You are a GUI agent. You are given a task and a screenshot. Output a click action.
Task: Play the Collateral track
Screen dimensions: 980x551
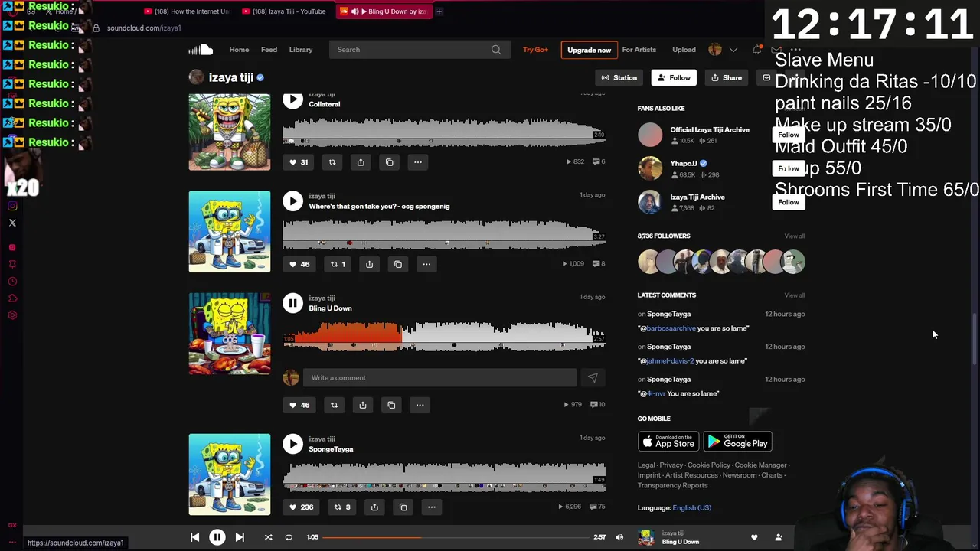(292, 99)
